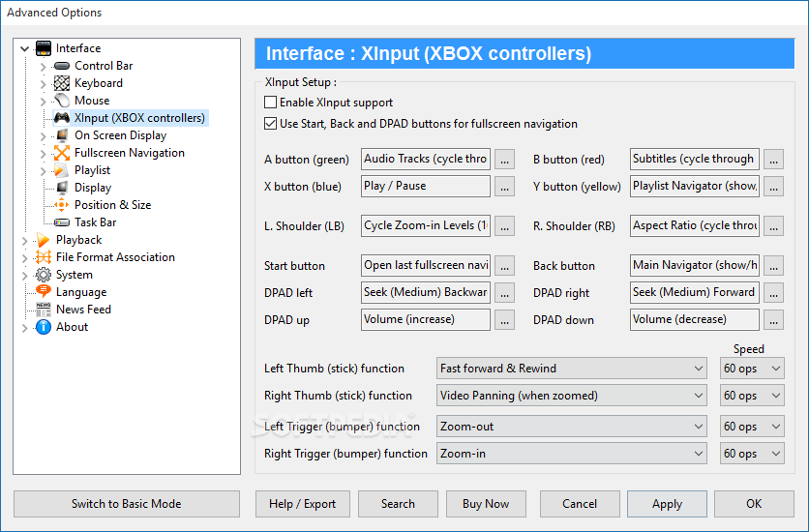
Task: Click the Position & Size icon
Action: click(x=61, y=205)
